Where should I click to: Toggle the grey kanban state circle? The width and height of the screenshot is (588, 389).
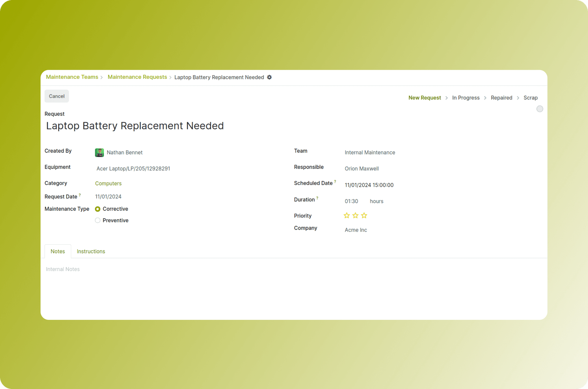point(540,109)
